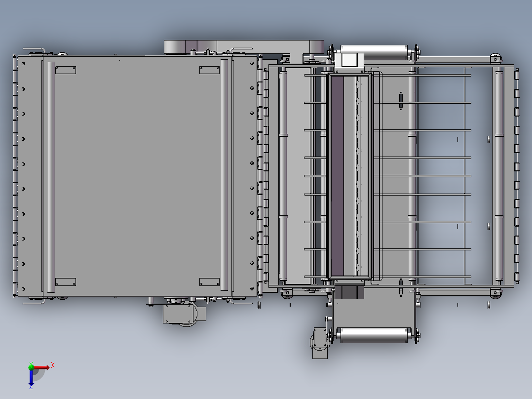Click the green Y axis ball at the triad origin
This screenshot has height=399, width=532.
click(x=31, y=367)
